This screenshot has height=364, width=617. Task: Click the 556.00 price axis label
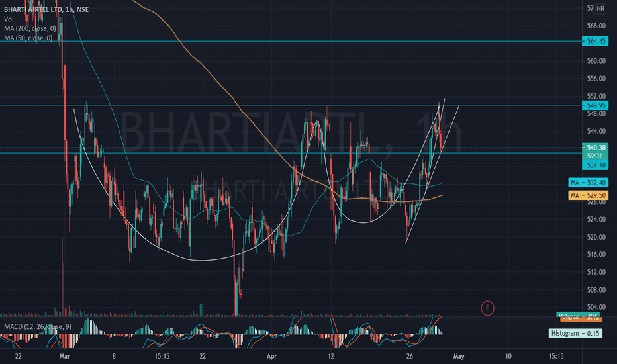pyautogui.click(x=596, y=79)
